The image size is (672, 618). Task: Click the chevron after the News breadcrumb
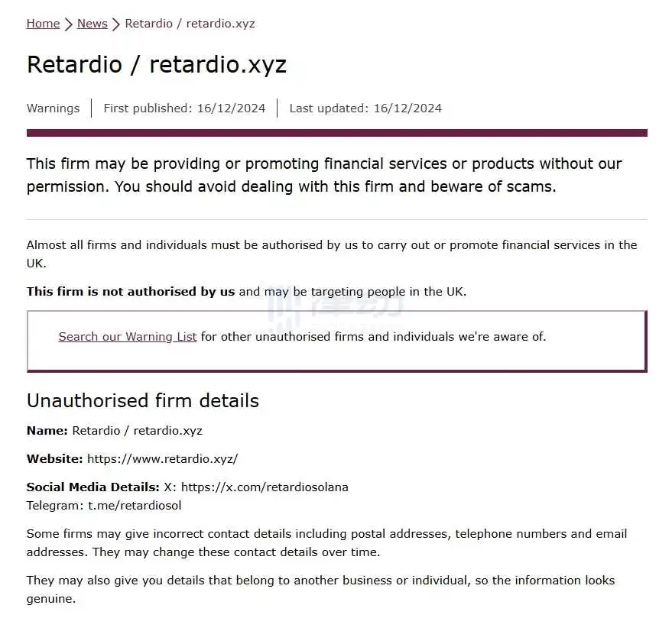point(115,24)
